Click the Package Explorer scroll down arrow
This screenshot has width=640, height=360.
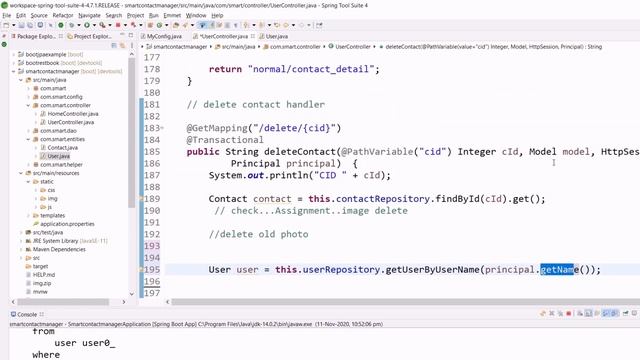(131, 293)
